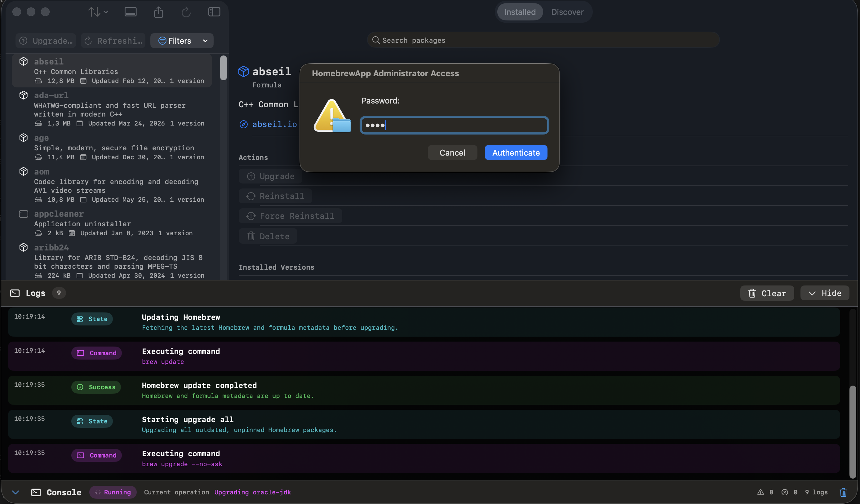Click the package list scrollbar
Screen dimensions: 860x504
coord(224,68)
